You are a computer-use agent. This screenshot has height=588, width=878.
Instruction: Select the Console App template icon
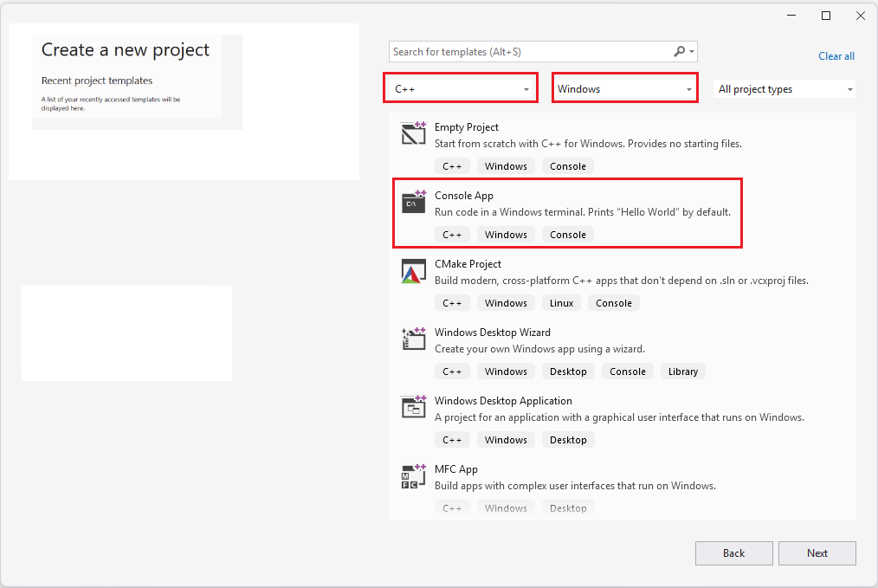coord(413,203)
